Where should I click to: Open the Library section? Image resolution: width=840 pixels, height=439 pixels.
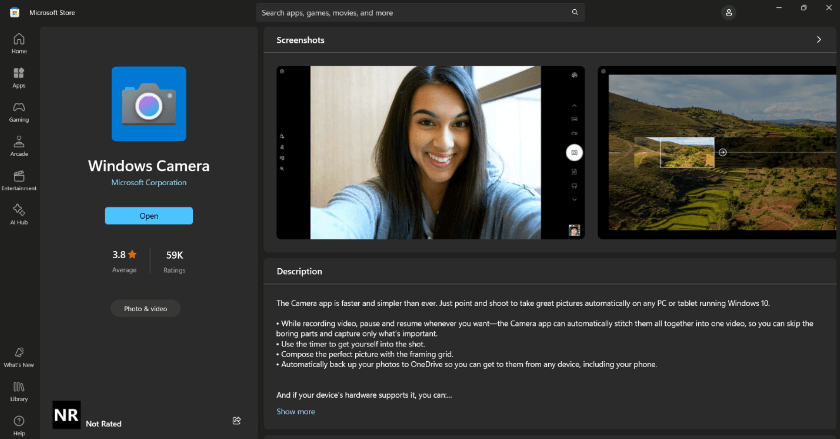19,391
